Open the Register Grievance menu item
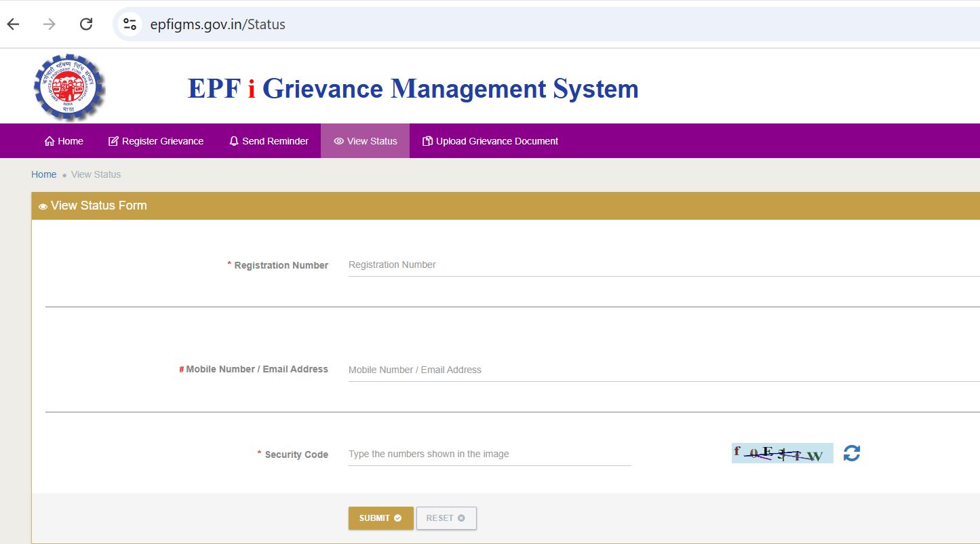The height and width of the screenshot is (544, 980). [x=156, y=141]
